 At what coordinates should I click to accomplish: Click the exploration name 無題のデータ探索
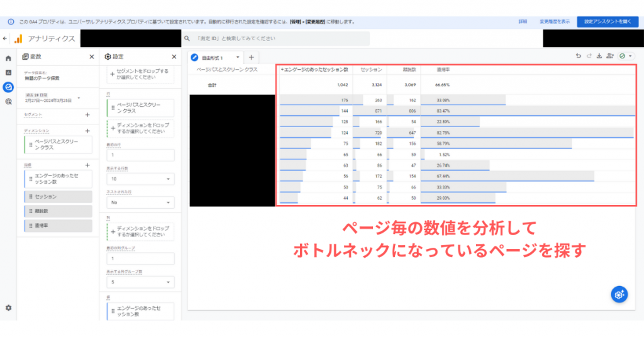point(42,78)
